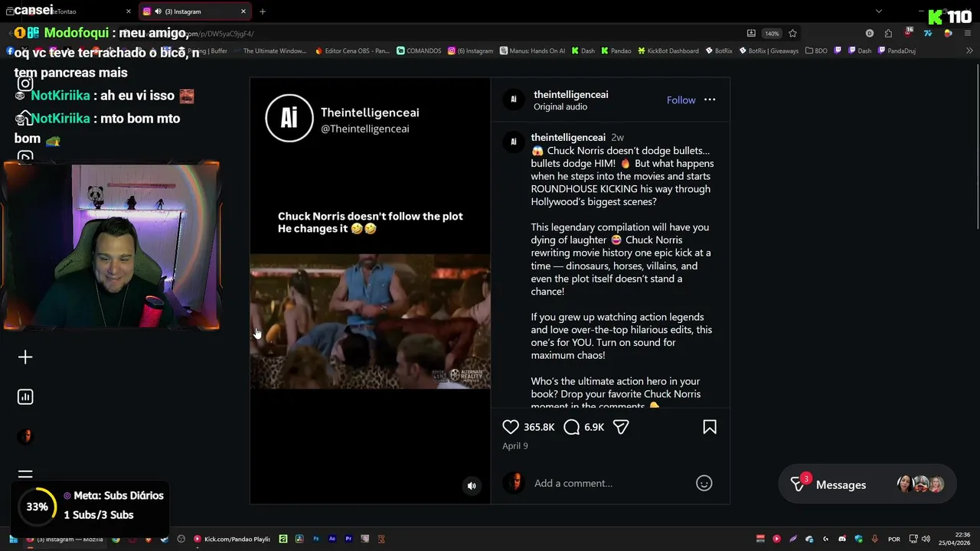Close the (3) Instagram browser tab
980x551 pixels.
[x=243, y=11]
